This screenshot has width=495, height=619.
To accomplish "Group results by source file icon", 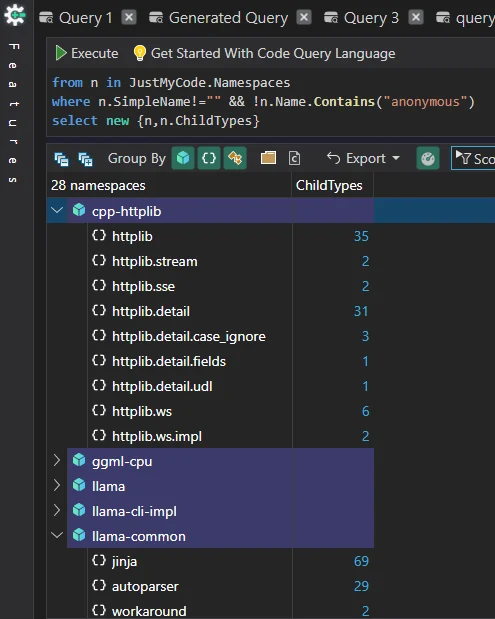I will coord(294,158).
